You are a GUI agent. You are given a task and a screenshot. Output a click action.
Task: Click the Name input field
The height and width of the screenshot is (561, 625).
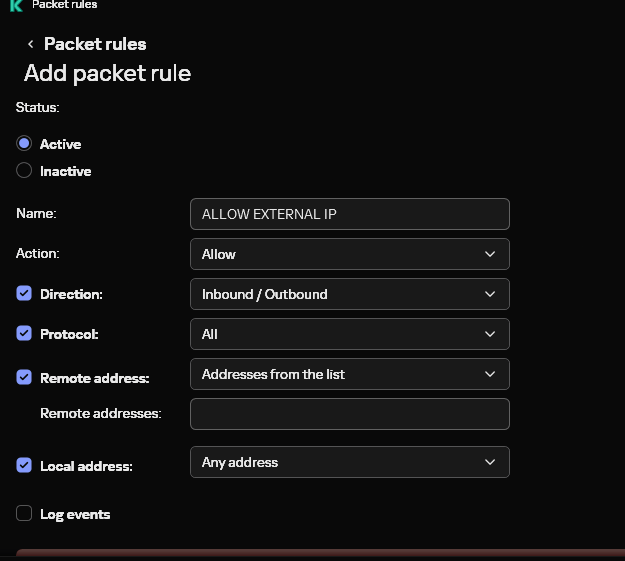tap(349, 214)
